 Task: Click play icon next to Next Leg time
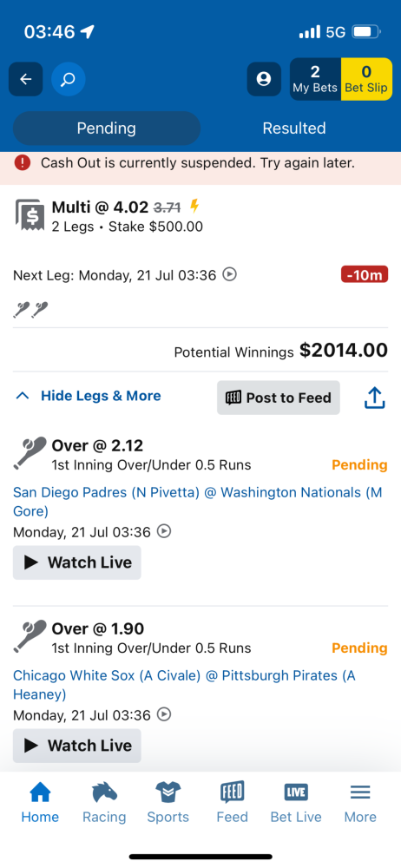tap(229, 274)
